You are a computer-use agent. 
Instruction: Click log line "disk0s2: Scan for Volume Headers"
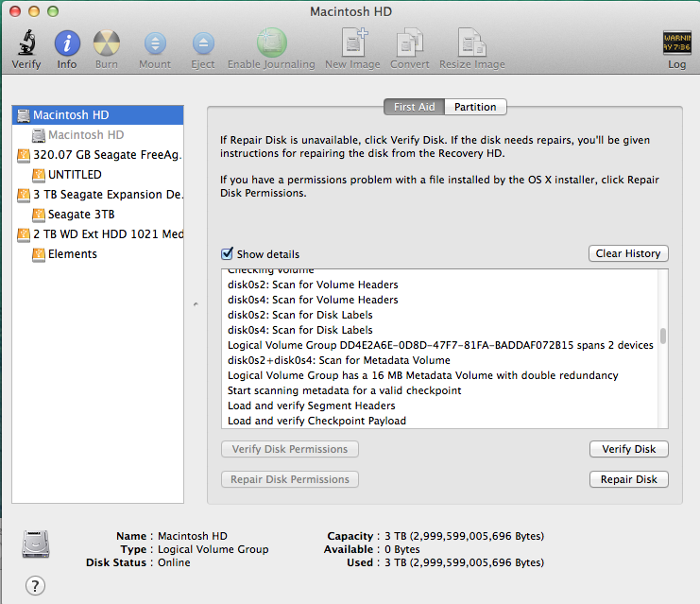(x=313, y=285)
